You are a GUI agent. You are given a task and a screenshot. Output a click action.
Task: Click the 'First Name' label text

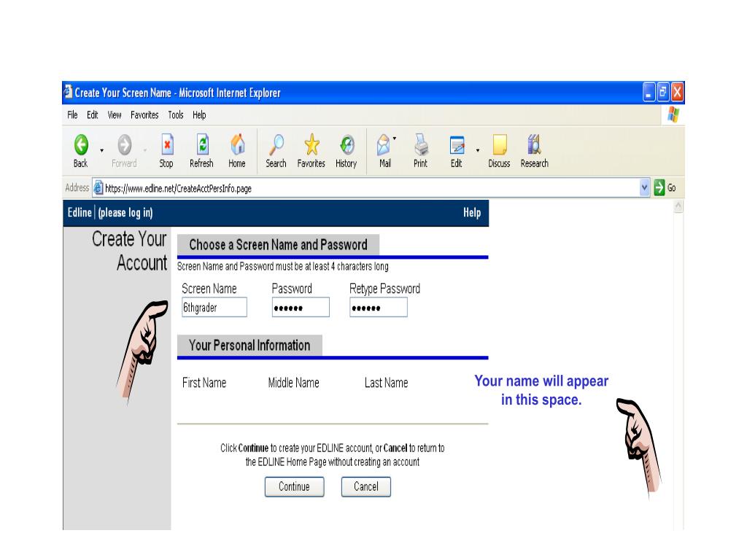tap(204, 382)
